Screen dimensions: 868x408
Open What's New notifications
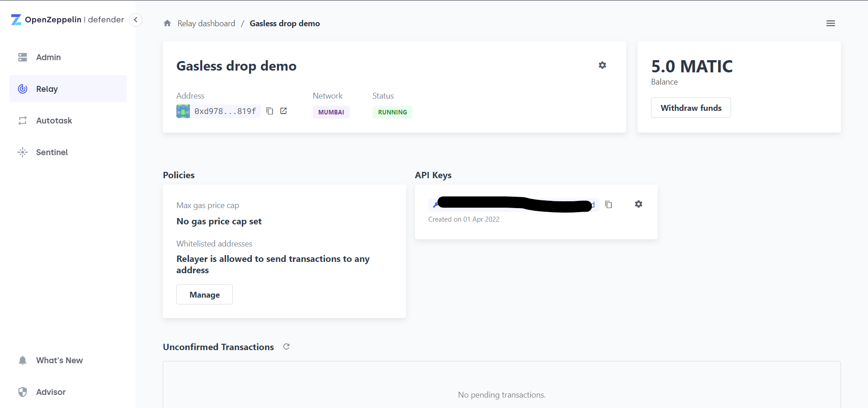tap(59, 360)
